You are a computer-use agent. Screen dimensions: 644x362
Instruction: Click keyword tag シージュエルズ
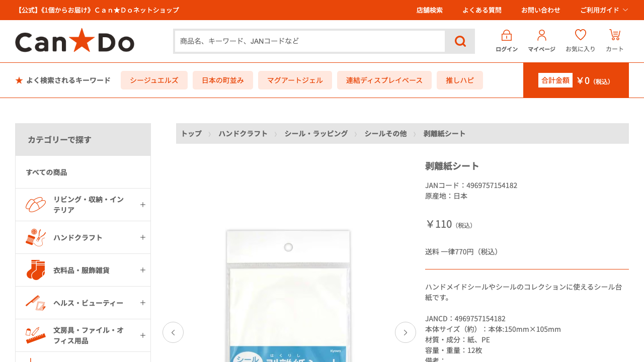point(154,80)
